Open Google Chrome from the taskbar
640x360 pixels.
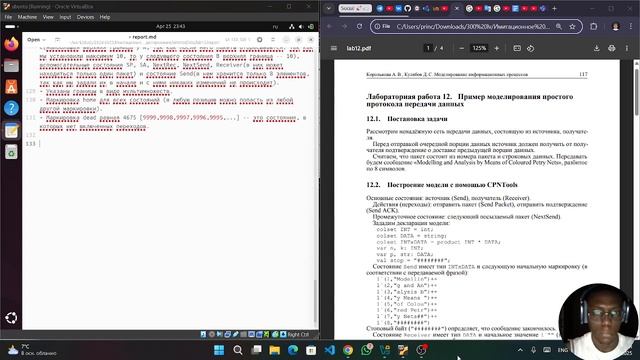tap(348, 350)
